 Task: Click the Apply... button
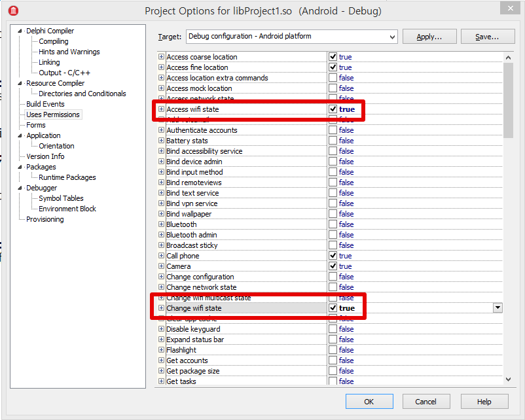(429, 37)
